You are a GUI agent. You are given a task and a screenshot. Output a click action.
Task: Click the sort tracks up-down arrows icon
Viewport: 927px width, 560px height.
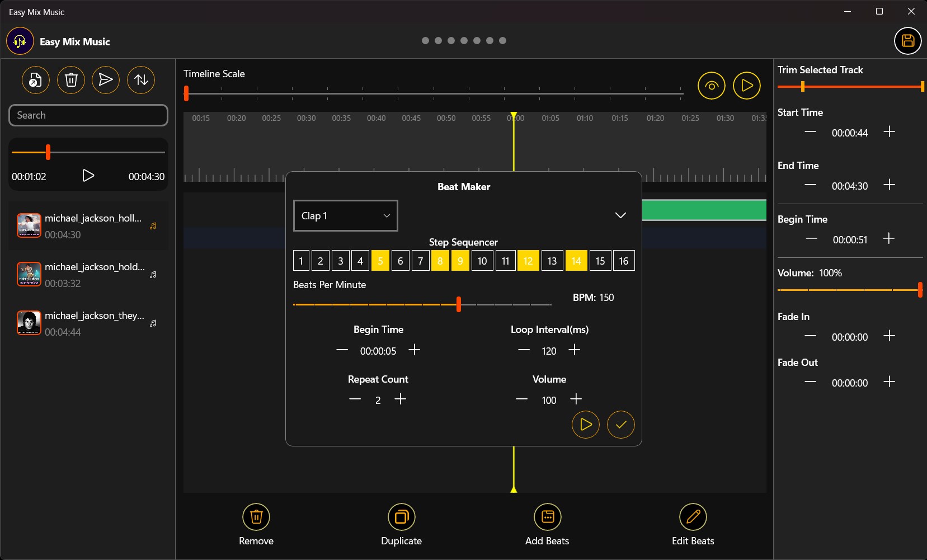140,80
